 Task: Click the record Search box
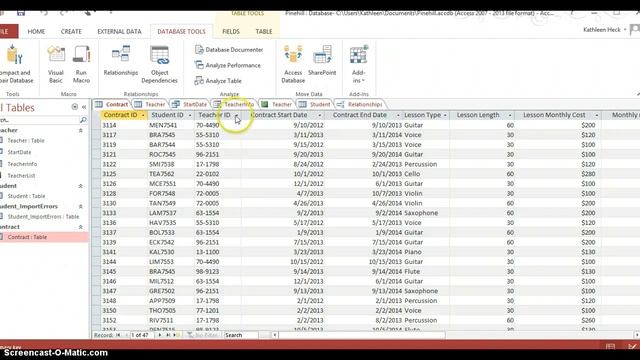pos(241,335)
